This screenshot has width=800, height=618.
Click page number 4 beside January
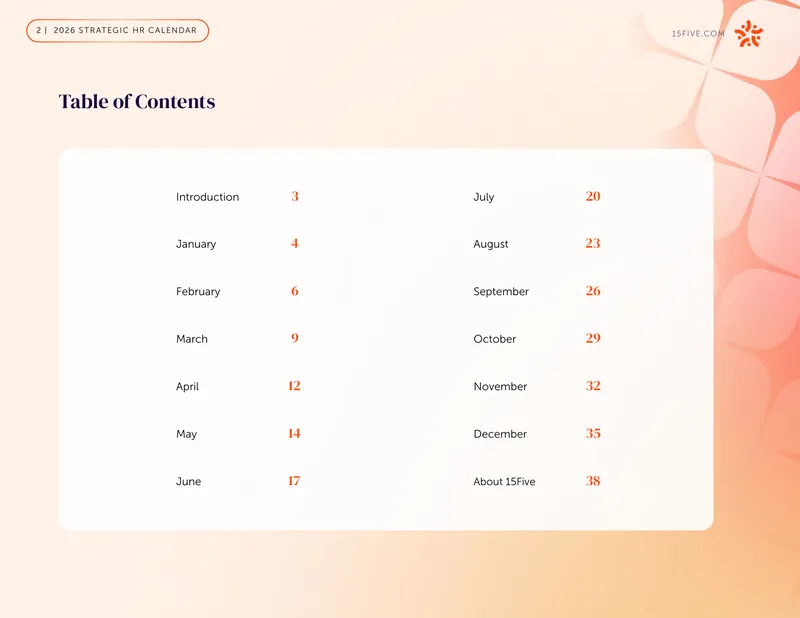pos(295,243)
